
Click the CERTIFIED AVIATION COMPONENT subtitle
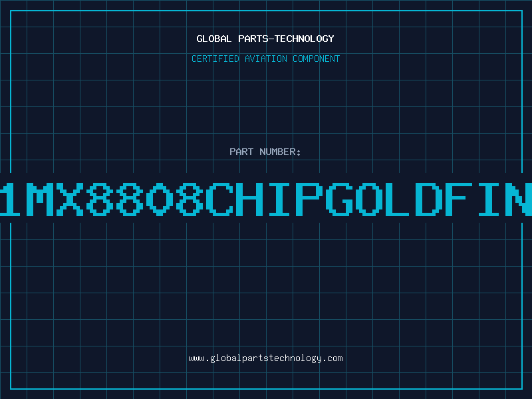coord(265,59)
